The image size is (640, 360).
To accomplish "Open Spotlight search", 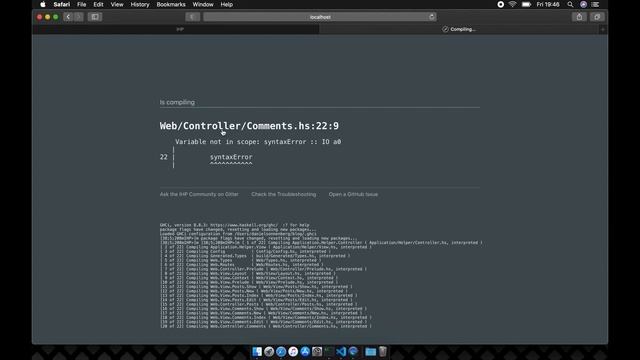I will tap(570, 4).
